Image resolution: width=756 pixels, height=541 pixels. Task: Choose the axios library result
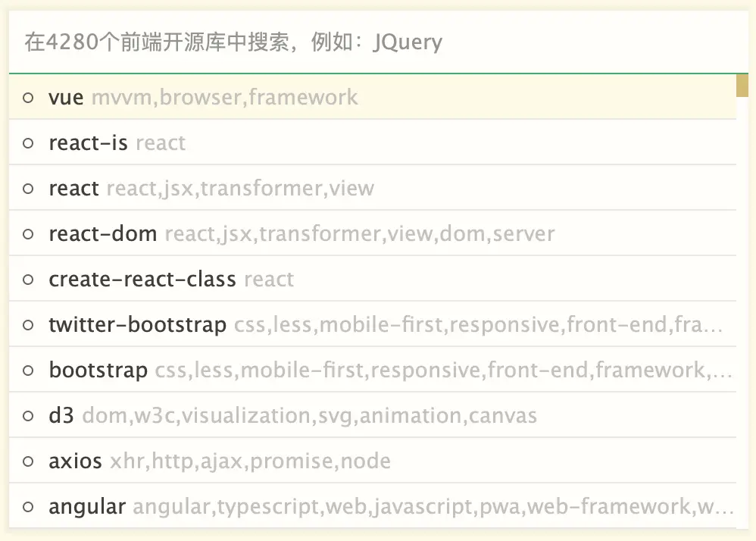click(x=372, y=461)
